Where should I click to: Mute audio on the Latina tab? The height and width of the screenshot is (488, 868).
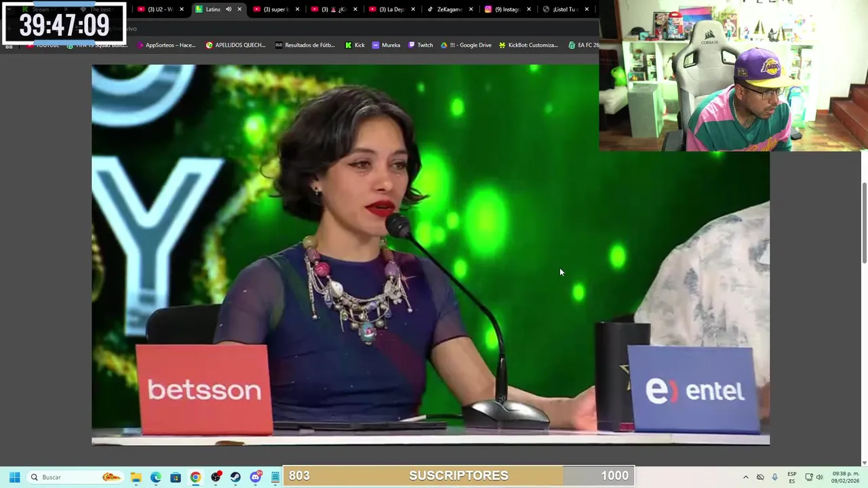(229, 9)
